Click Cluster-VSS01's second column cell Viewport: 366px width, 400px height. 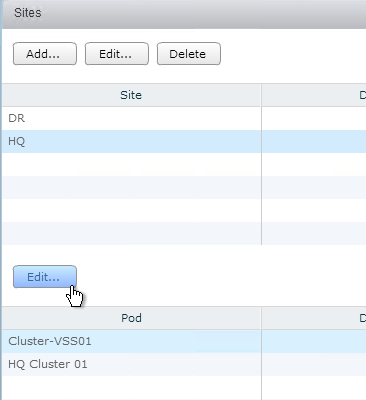(x=314, y=341)
